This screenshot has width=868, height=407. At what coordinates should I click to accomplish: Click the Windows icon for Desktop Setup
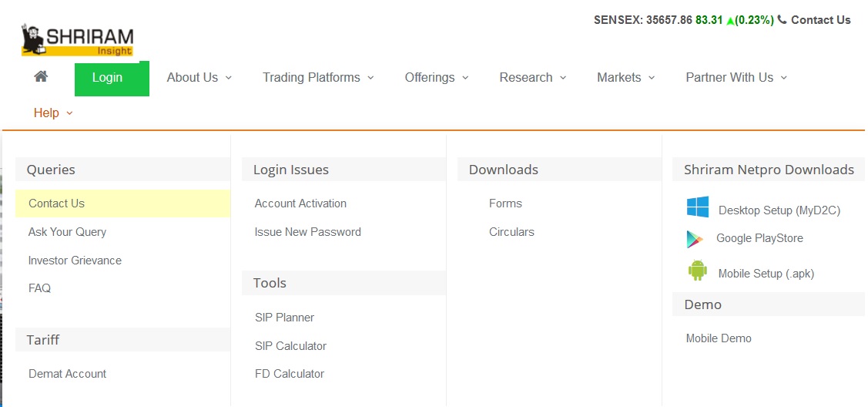[x=698, y=207]
